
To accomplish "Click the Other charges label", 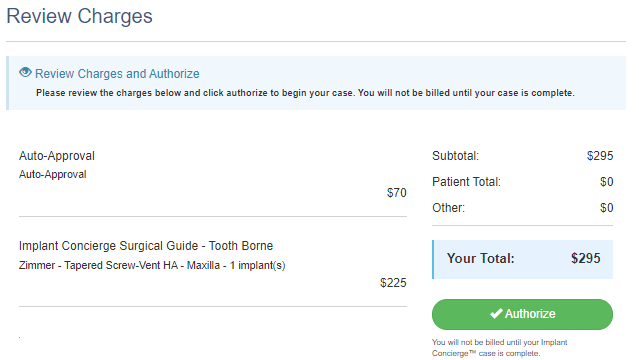I will point(448,208).
